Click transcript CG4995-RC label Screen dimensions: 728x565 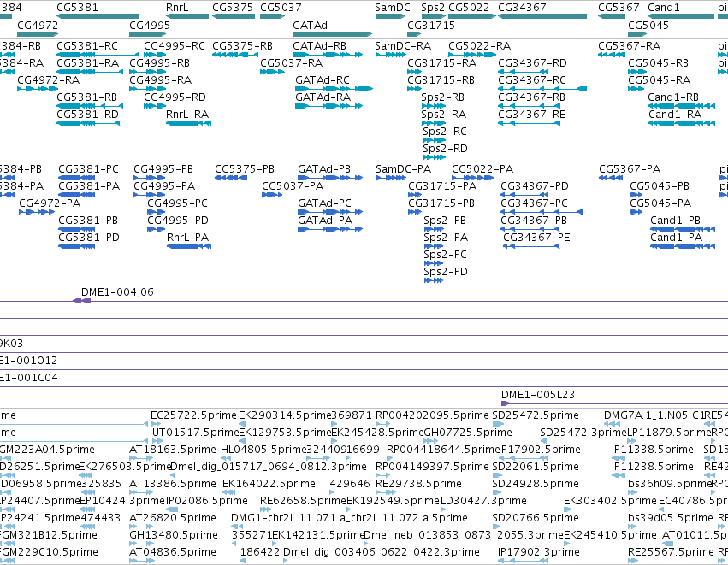(x=175, y=46)
